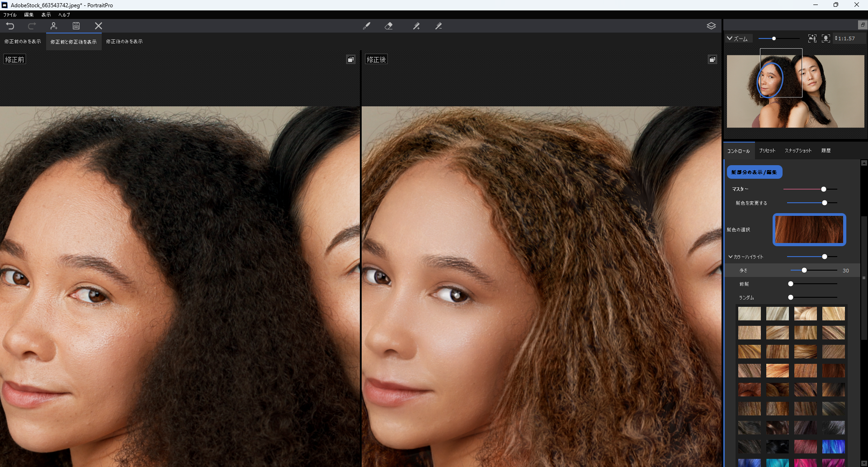Screen dimensions: 868x467
Task: Show only the 修正後のみを表示 view
Action: pyautogui.click(x=124, y=42)
